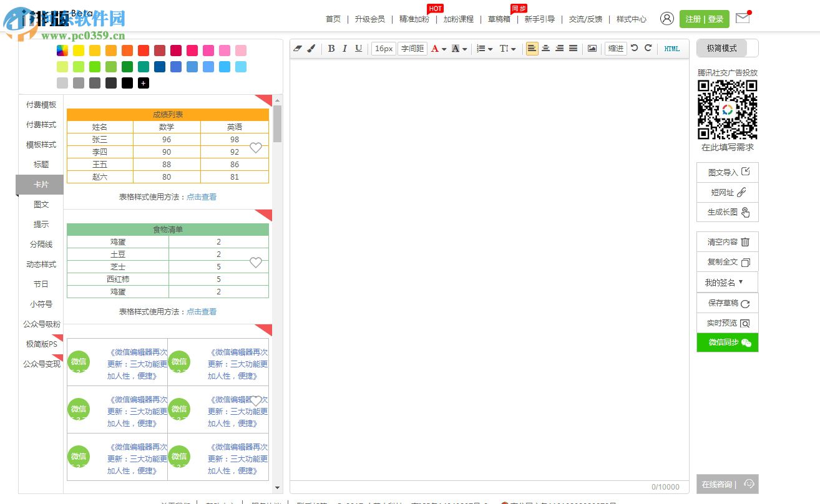Open 字间距 letter spacing menu
Screen dimensions: 820x504
pos(412,49)
